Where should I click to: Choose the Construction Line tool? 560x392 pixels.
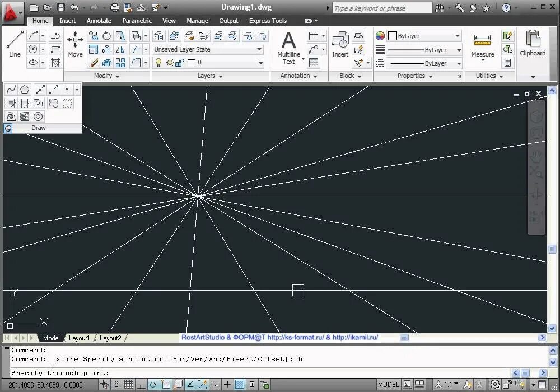tap(40, 89)
